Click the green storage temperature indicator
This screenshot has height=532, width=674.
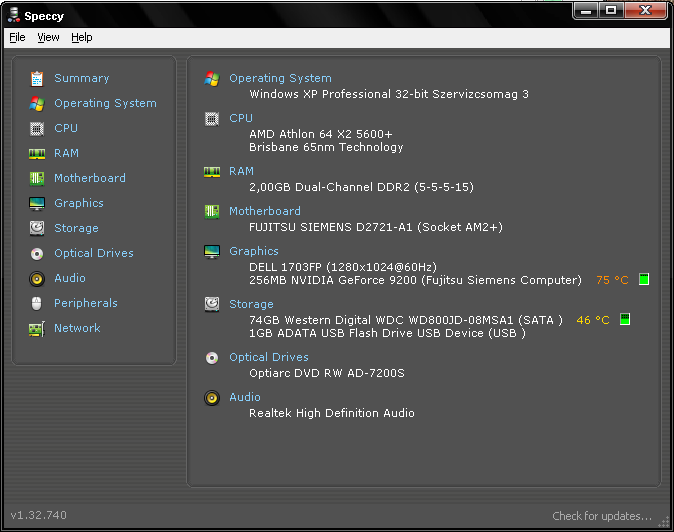point(625,320)
